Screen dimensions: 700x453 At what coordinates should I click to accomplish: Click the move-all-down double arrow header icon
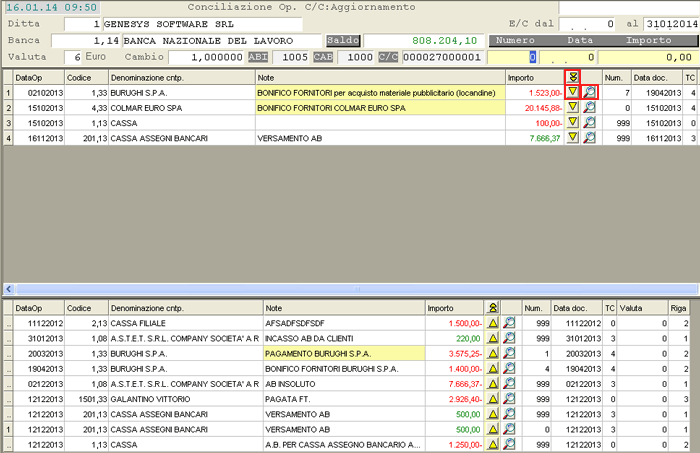tap(573, 78)
